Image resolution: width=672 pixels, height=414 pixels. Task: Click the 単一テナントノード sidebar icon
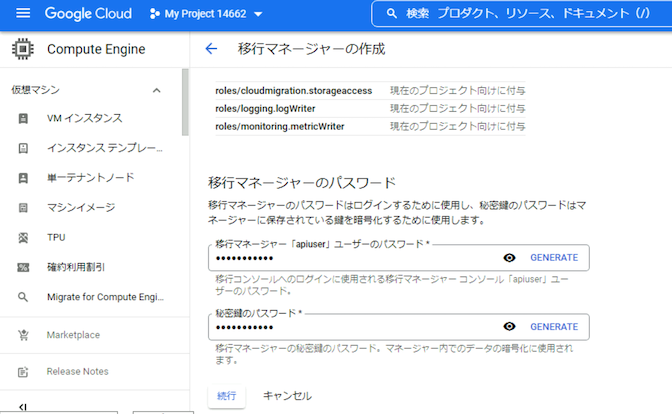point(23,178)
